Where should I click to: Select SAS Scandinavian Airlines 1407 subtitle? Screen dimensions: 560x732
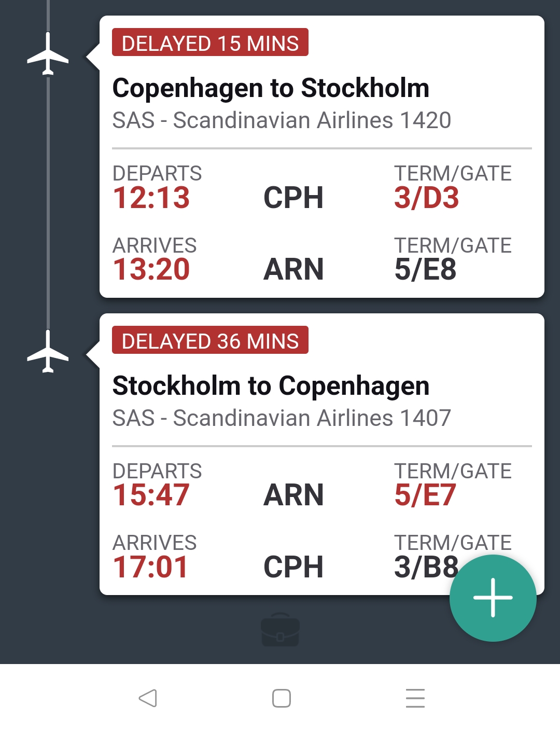tap(282, 418)
